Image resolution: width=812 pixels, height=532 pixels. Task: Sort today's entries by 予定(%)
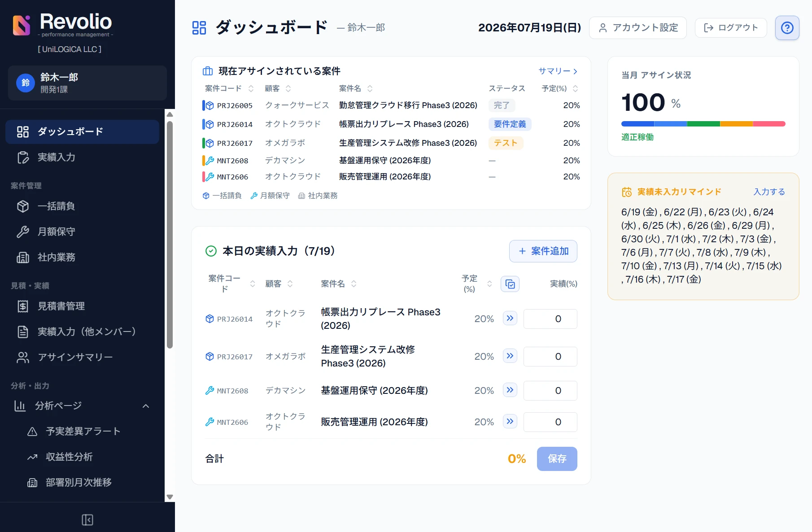489,284
